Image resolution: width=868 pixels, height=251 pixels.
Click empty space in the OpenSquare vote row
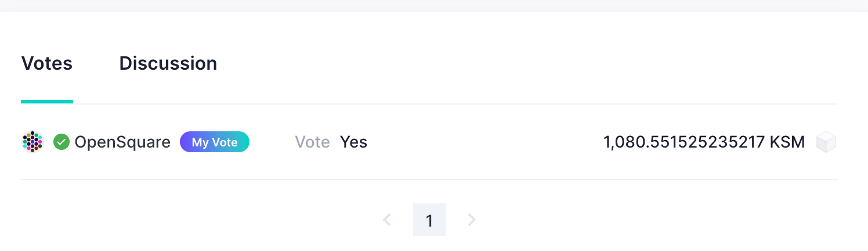482,142
